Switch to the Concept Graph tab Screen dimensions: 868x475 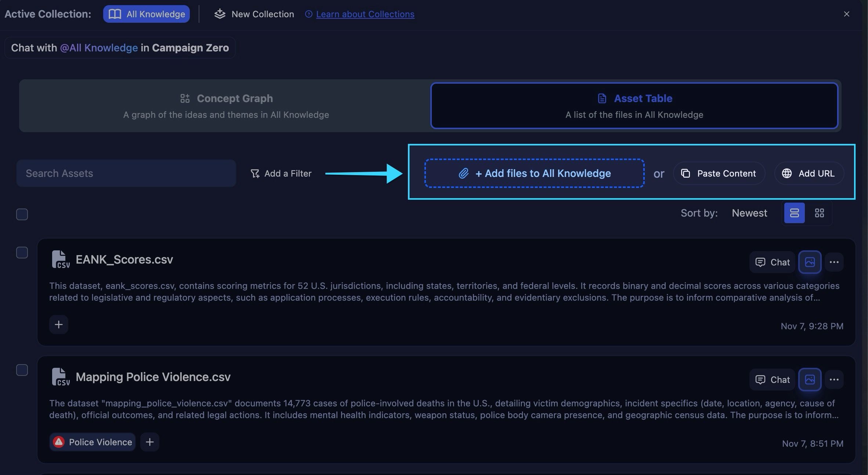(x=226, y=106)
